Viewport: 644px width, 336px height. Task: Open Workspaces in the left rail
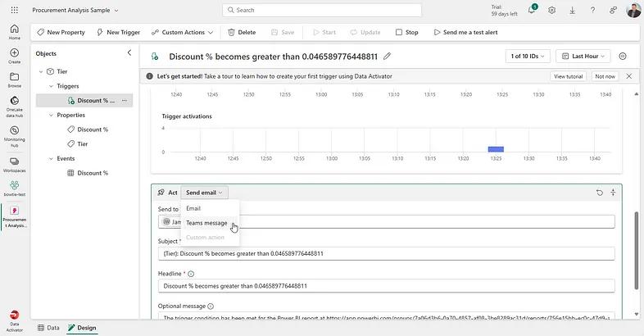[x=15, y=165]
